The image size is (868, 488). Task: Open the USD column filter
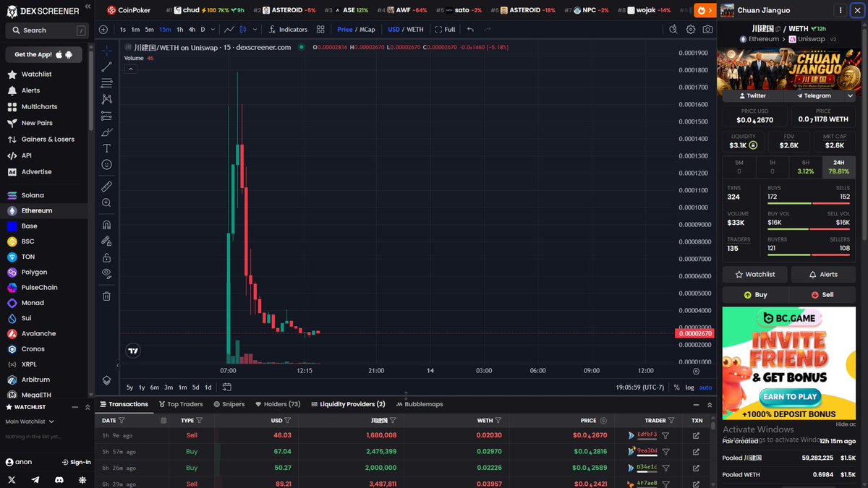(x=287, y=420)
